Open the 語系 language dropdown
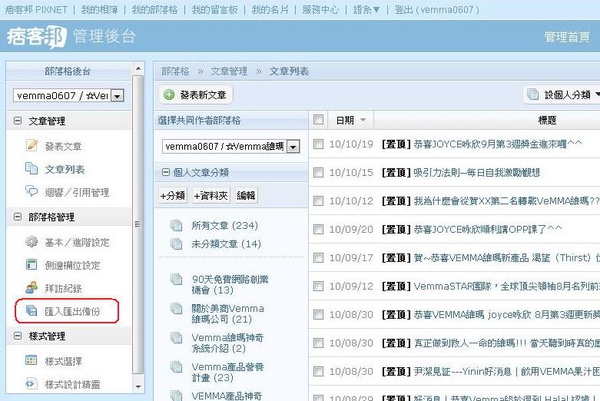The height and width of the screenshot is (401, 600). click(366, 10)
